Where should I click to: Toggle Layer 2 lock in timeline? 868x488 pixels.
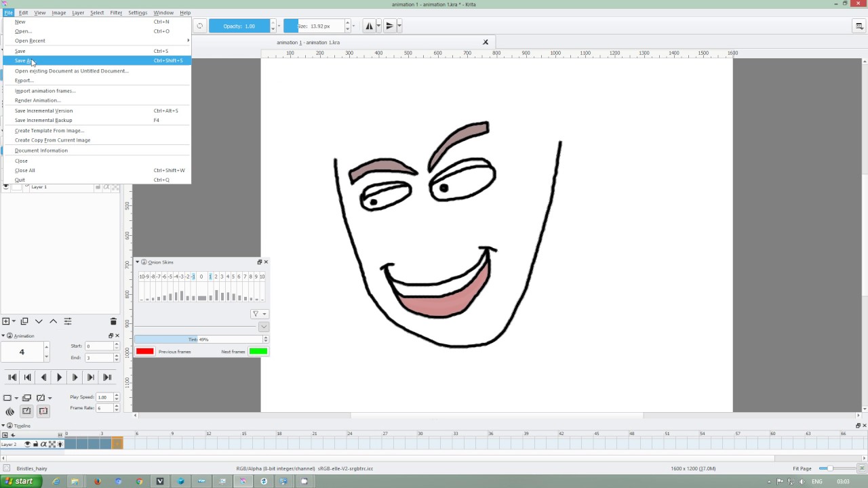36,445
